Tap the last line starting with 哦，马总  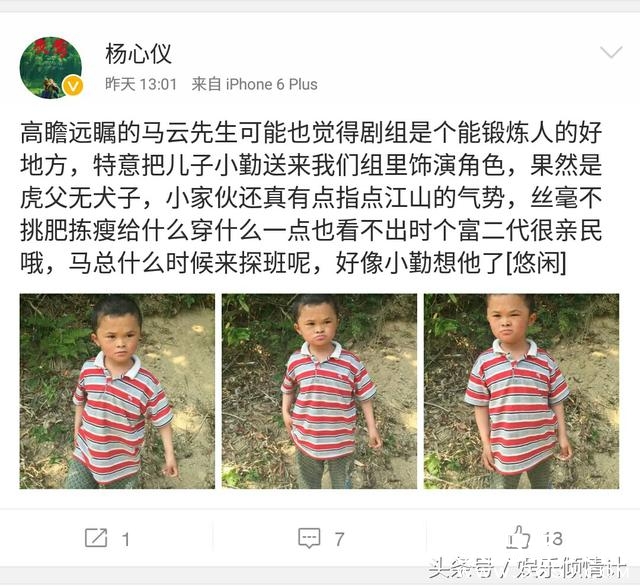point(293,263)
